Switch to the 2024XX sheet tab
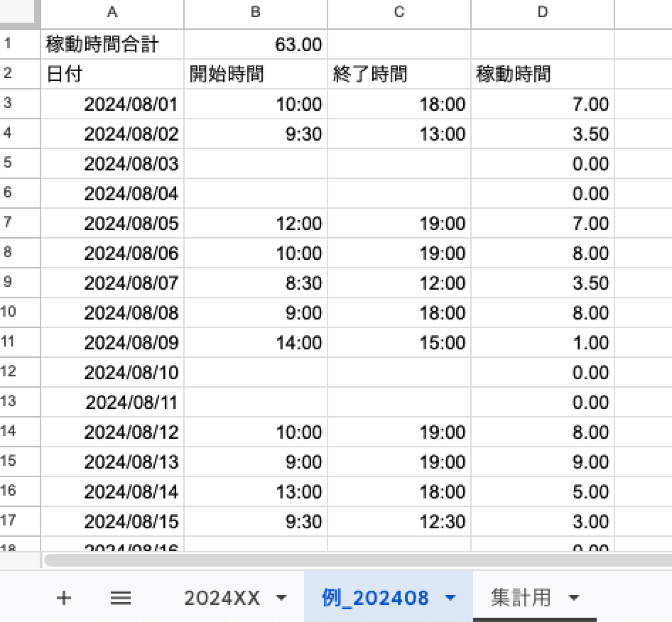This screenshot has height=622, width=672. coord(222,598)
